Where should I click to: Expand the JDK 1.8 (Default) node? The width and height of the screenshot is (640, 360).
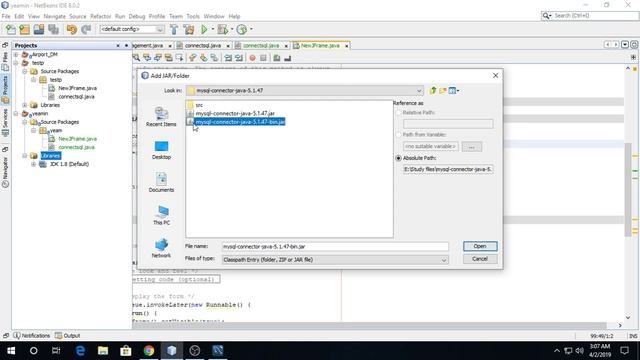pos(33,164)
